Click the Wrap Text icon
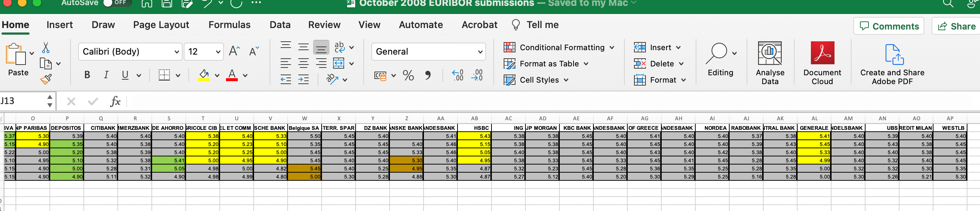Image resolution: width=980 pixels, height=211 pixels. (339, 47)
